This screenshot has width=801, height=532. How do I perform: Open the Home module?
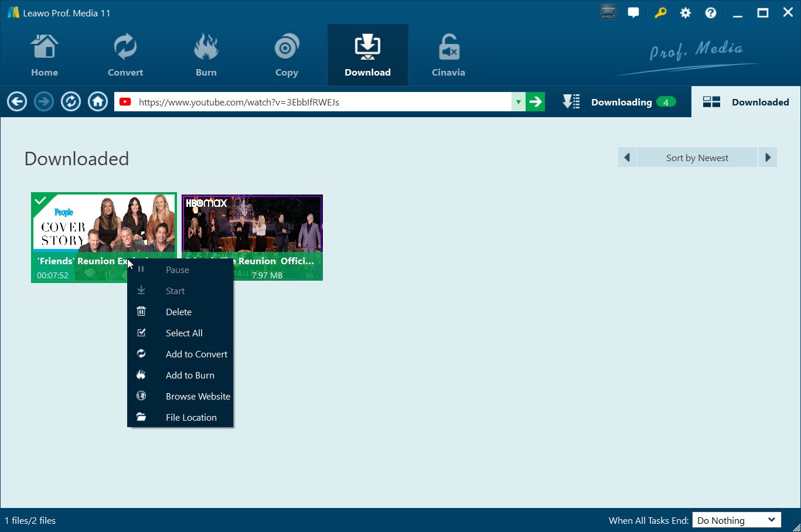tap(45, 56)
